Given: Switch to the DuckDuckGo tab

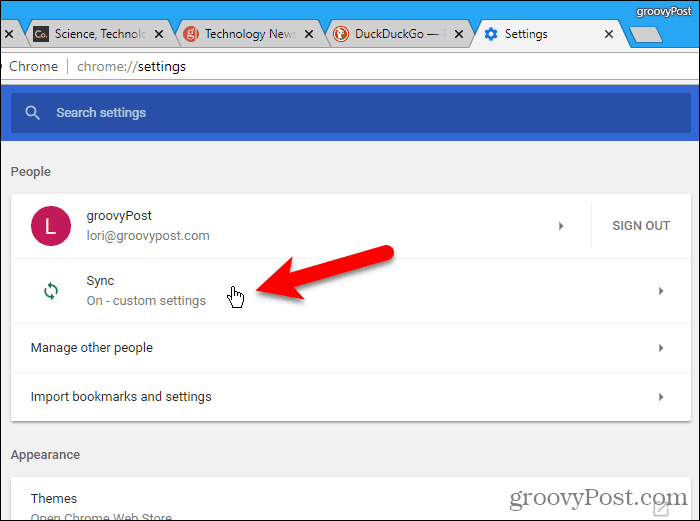Looking at the screenshot, I should click(x=399, y=34).
